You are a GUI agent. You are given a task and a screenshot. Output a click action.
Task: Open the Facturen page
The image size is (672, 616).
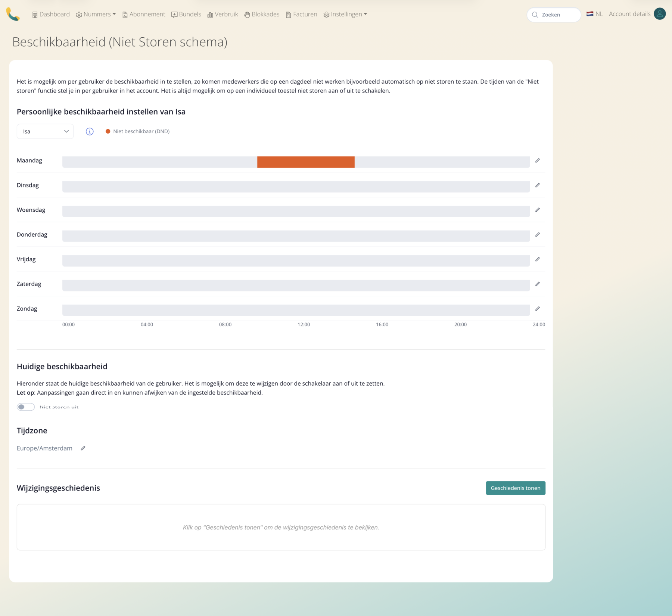click(x=301, y=14)
